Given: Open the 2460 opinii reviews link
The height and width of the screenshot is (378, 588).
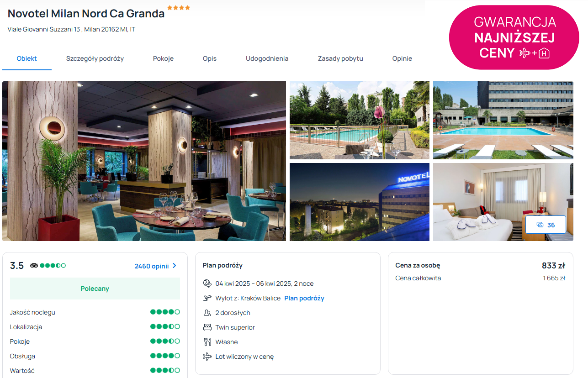Looking at the screenshot, I should point(152,266).
